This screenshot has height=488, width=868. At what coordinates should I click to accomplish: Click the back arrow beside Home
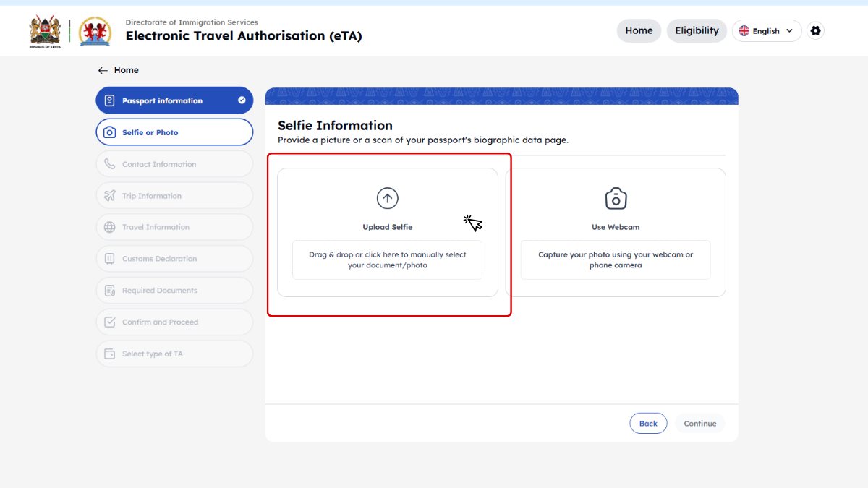click(103, 70)
